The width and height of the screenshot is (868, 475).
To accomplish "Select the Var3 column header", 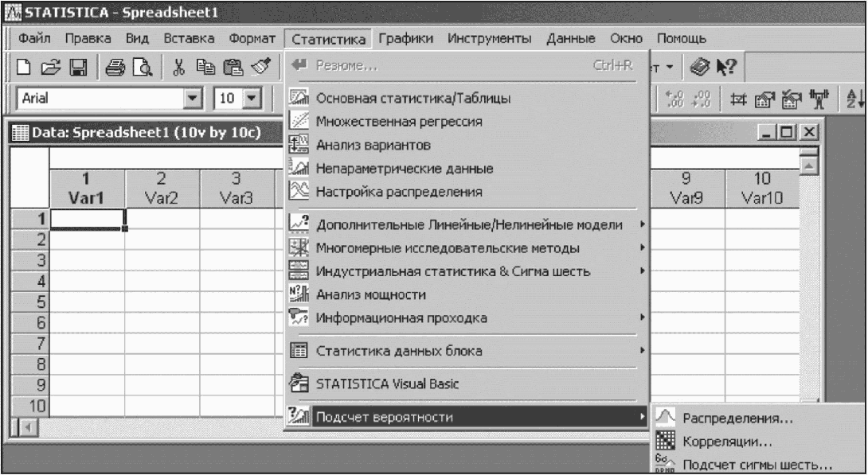I will pos(237,189).
